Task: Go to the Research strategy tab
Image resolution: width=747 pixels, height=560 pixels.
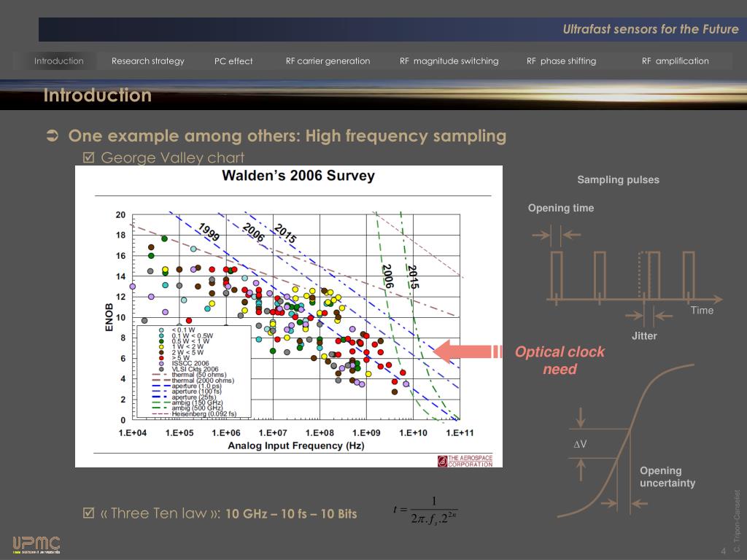Action: click(147, 61)
